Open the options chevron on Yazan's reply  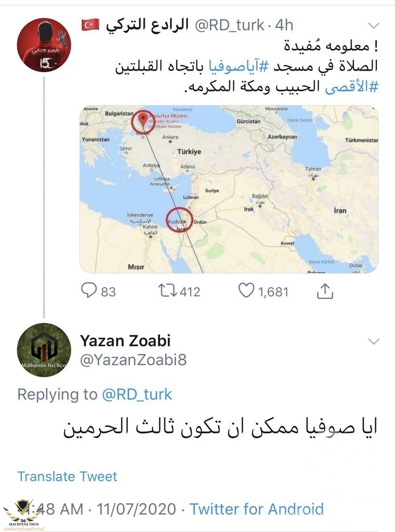tap(373, 341)
